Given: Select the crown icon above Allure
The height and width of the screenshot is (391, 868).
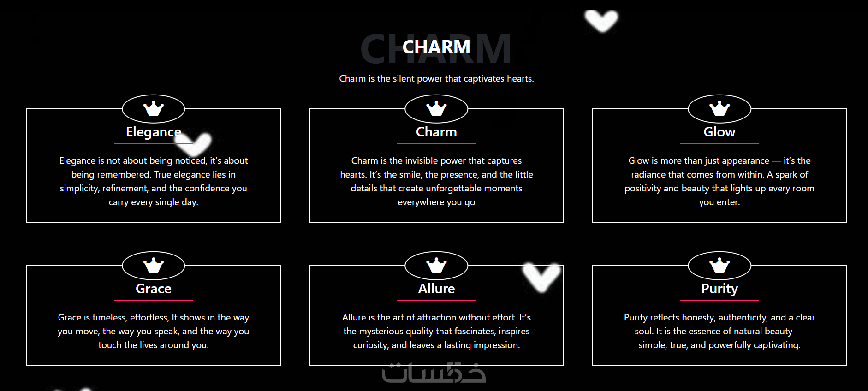Looking at the screenshot, I should point(436,266).
